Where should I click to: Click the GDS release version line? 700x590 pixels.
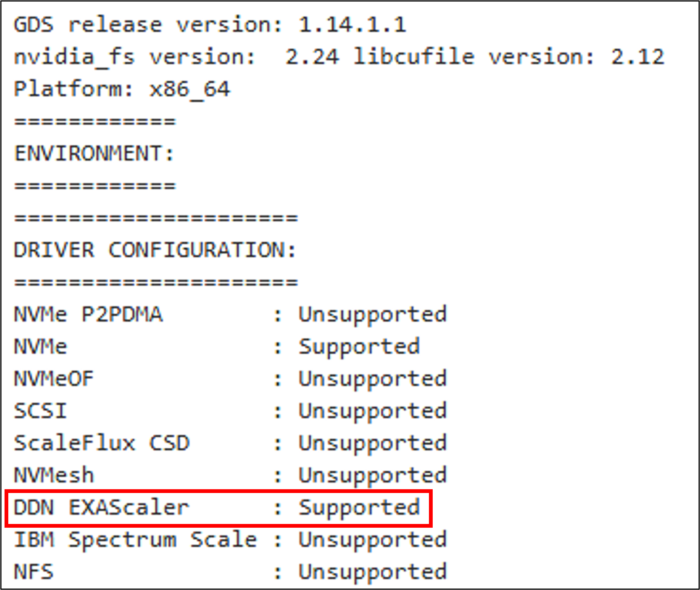point(210,25)
